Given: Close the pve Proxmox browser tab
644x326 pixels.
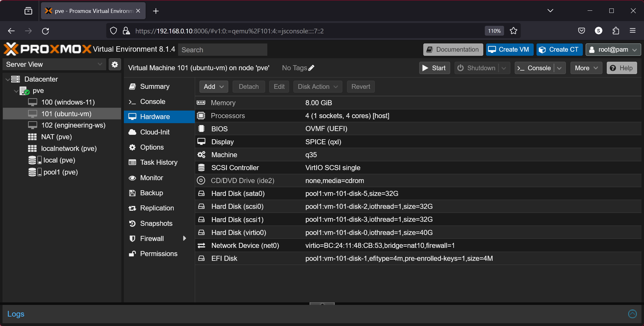Looking at the screenshot, I should coord(138,11).
